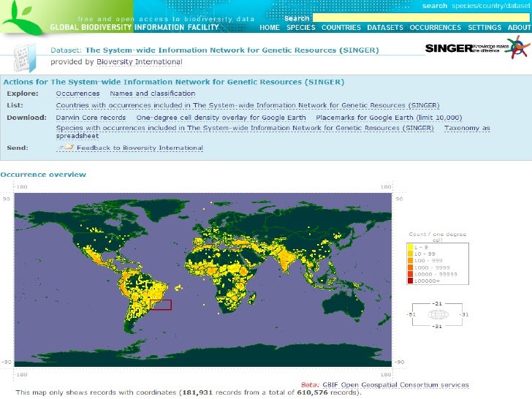532x399 pixels.
Task: Open the OCCURRENCES menu item
Action: point(436,28)
